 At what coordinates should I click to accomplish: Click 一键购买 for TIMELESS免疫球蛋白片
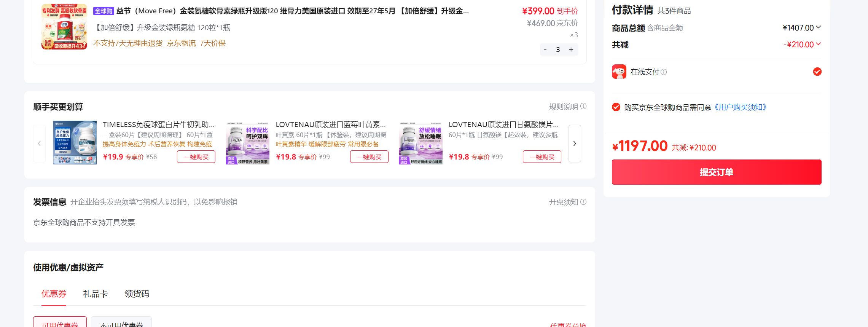pyautogui.click(x=196, y=157)
